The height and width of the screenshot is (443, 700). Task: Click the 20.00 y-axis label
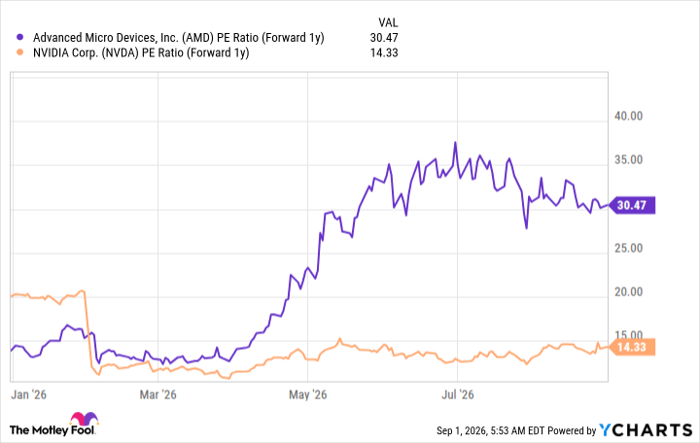629,292
